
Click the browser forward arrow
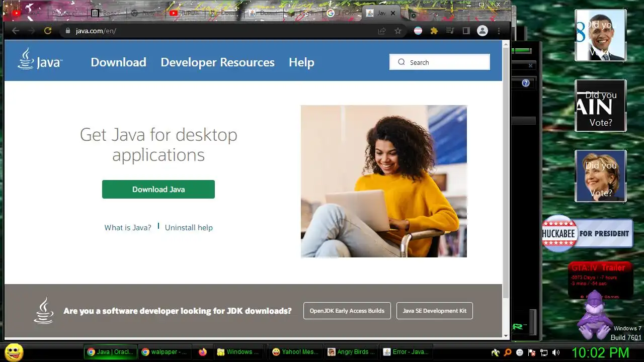(32, 31)
